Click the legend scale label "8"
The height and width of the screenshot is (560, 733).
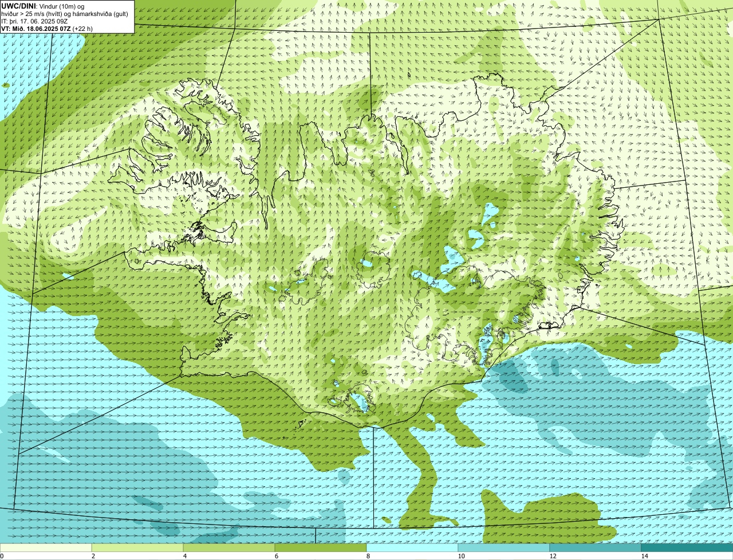click(x=368, y=556)
